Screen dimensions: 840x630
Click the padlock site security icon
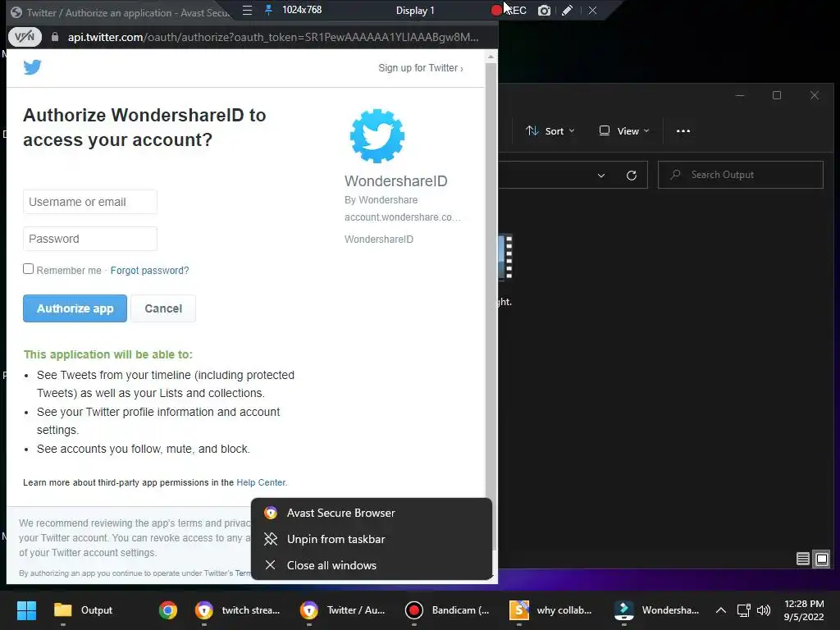[55, 37]
